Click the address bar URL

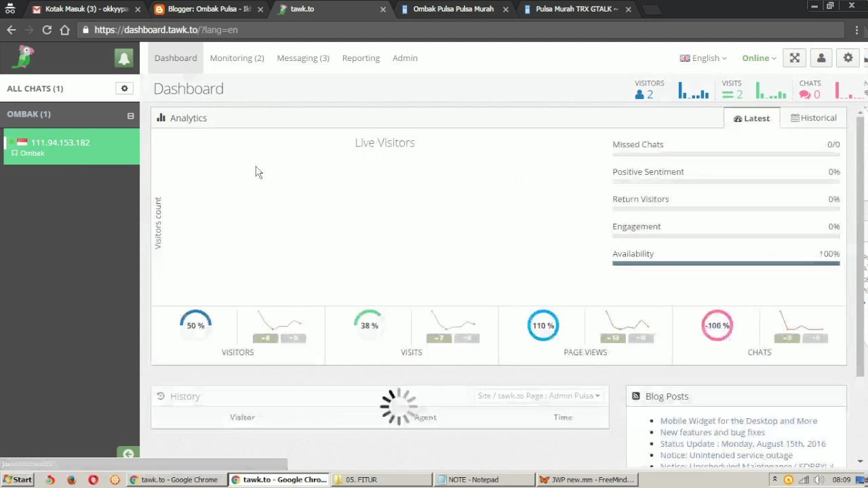click(x=166, y=30)
